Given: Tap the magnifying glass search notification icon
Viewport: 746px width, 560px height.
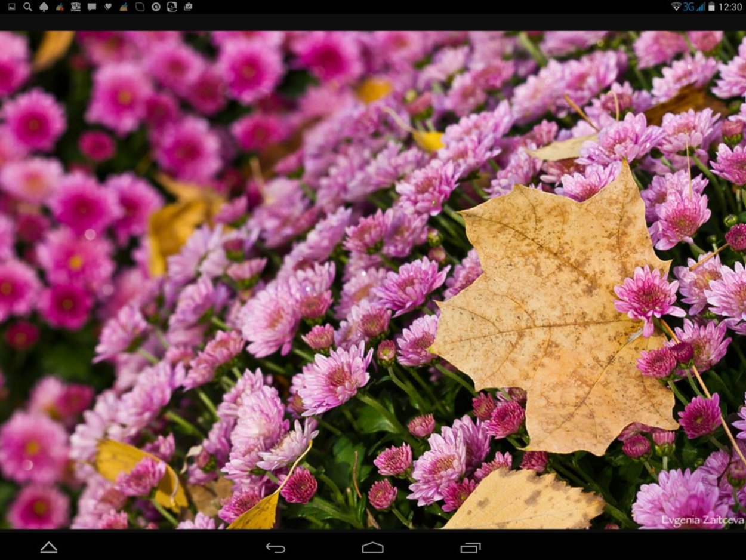Looking at the screenshot, I should pos(27,7).
